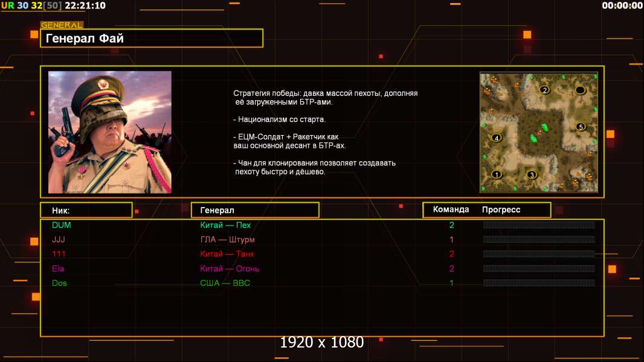The width and height of the screenshot is (644, 362).
Task: Click the "Команда" column header
Action: tap(451, 209)
